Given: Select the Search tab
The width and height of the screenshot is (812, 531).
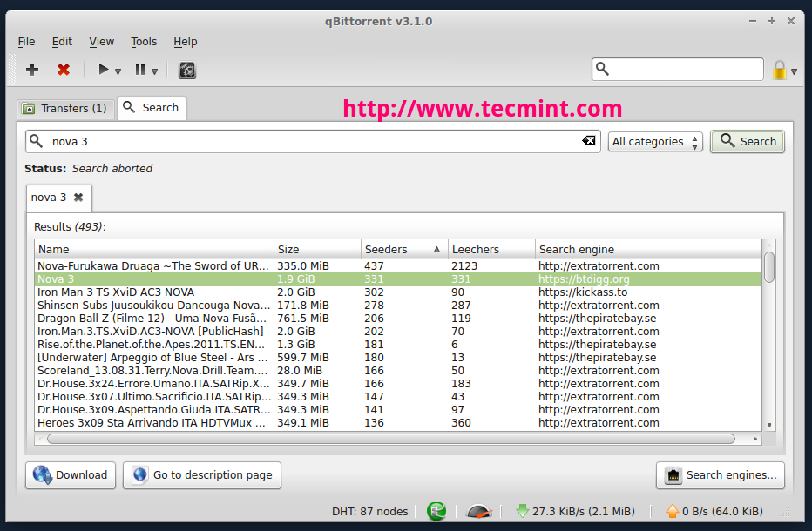Looking at the screenshot, I should point(152,108).
